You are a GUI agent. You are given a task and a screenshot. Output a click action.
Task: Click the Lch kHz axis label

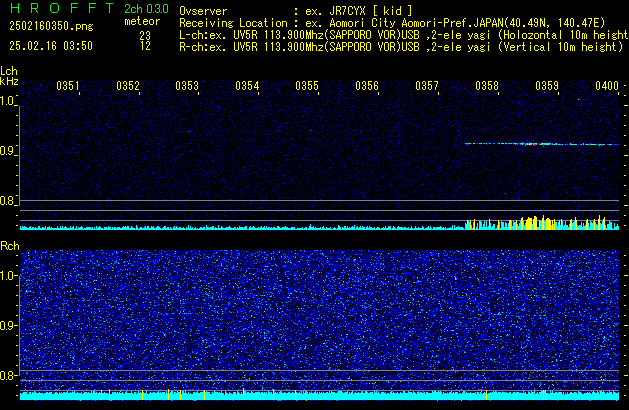pyautogui.click(x=9, y=76)
